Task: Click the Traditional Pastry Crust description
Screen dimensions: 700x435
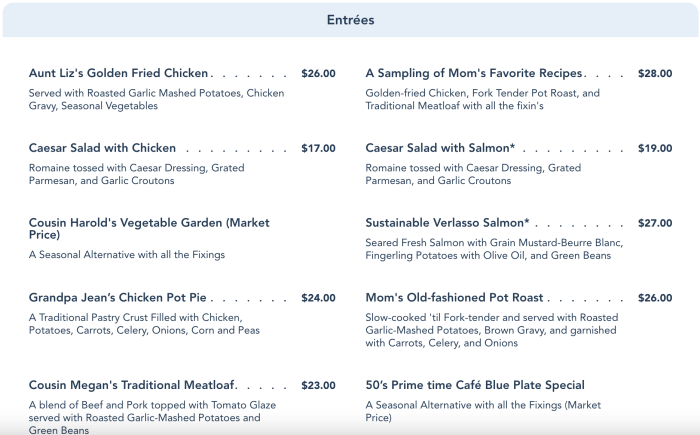Action: 144,323
